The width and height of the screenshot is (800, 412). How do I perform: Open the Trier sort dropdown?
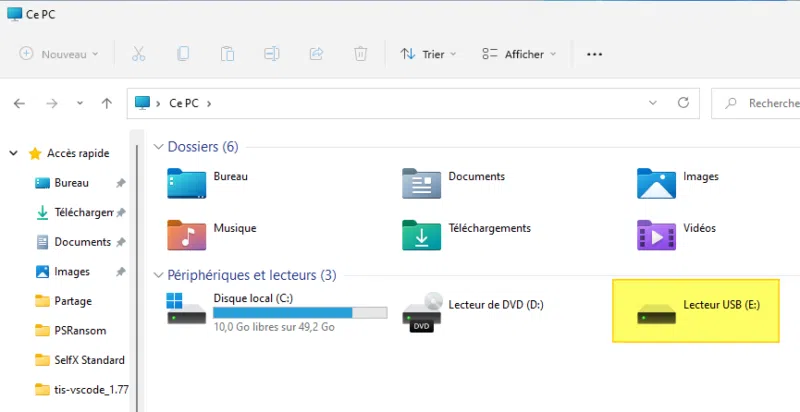click(x=428, y=54)
